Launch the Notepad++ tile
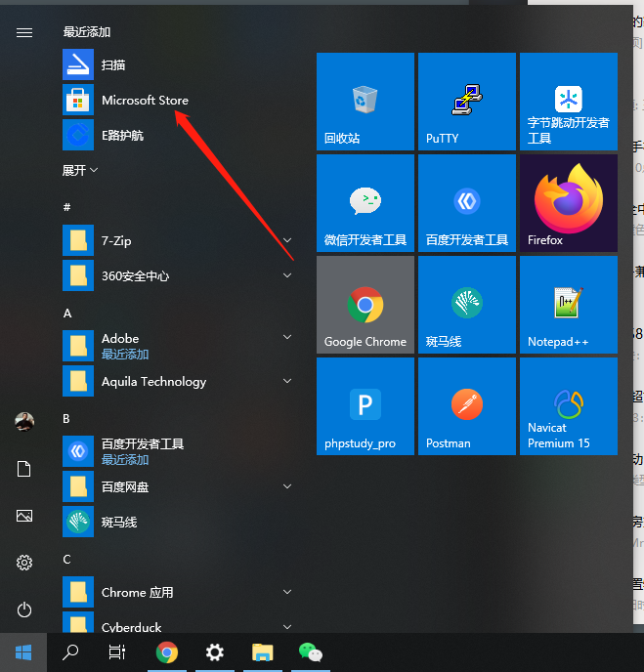Image resolution: width=644 pixels, height=672 pixels. click(x=569, y=305)
